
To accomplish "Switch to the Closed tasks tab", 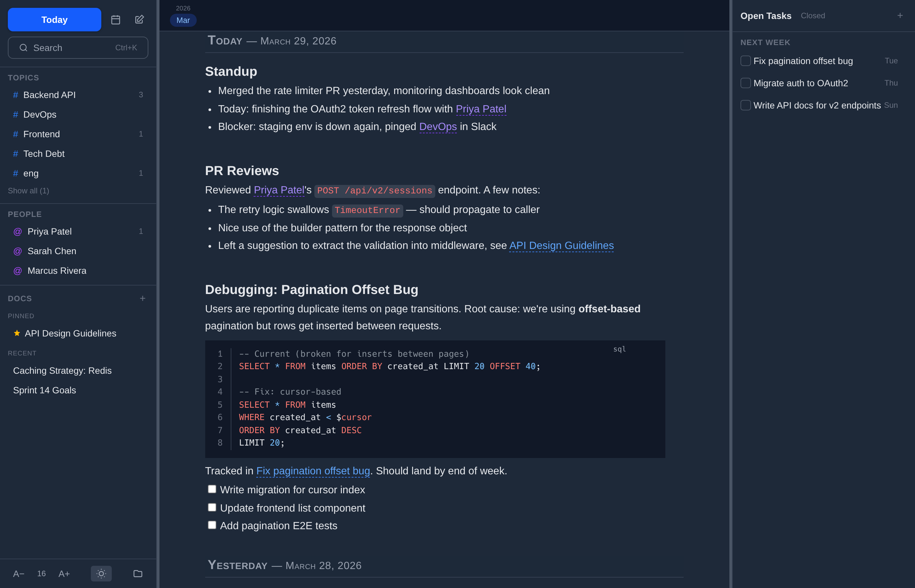I will (x=813, y=16).
